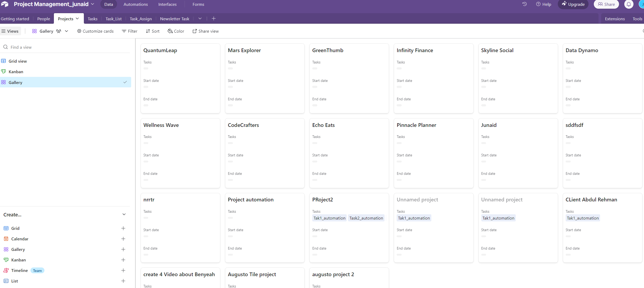Image resolution: width=644 pixels, height=288 pixels.
Task: Select Grid view in the views list
Action: click(65, 61)
